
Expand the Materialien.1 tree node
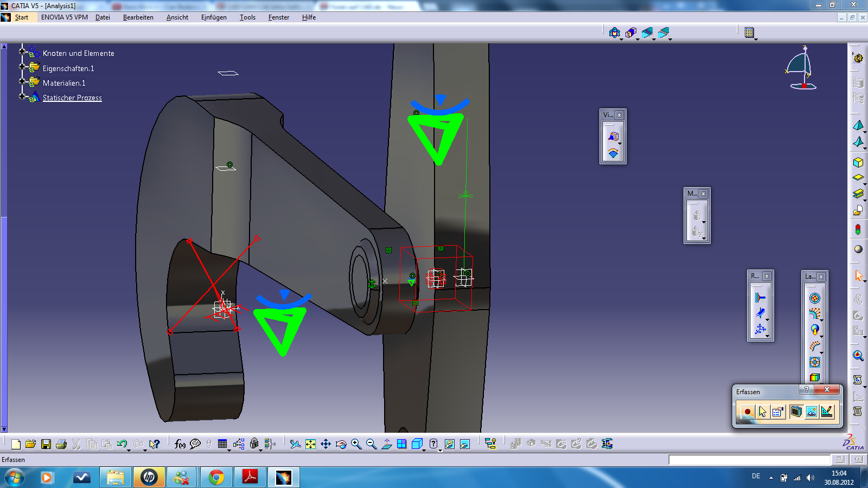coord(22,81)
